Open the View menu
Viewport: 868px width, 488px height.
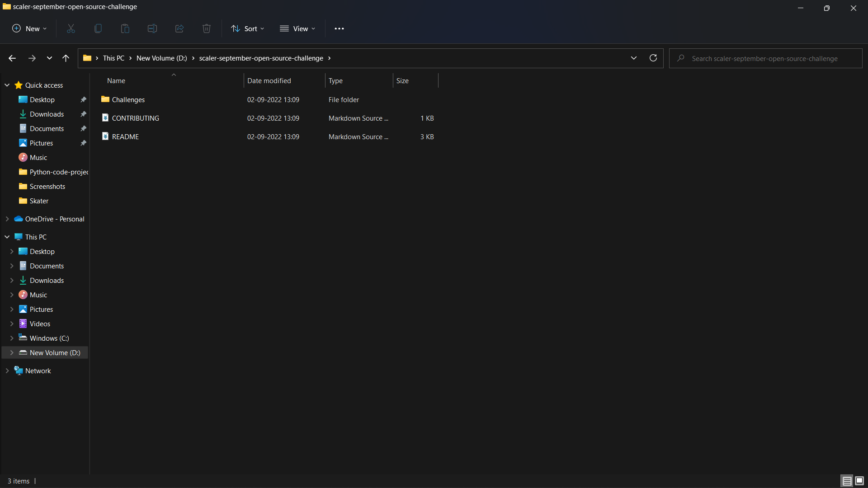(x=297, y=28)
